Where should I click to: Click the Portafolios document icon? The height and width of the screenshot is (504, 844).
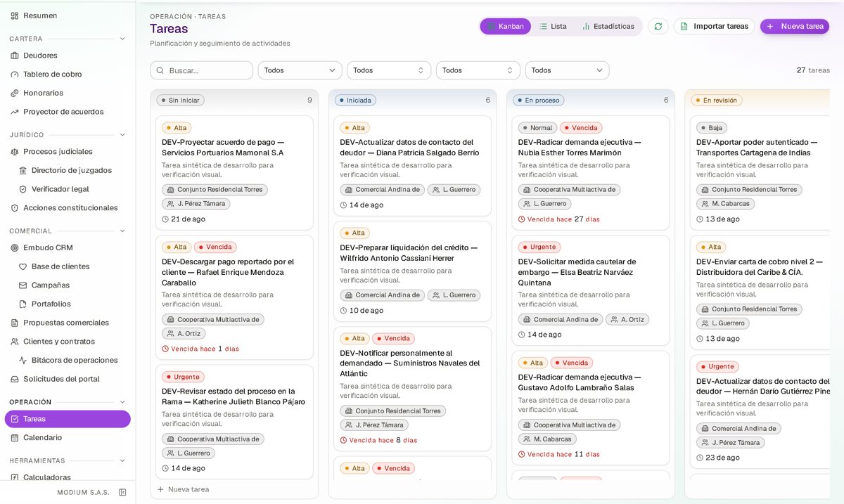click(x=23, y=304)
